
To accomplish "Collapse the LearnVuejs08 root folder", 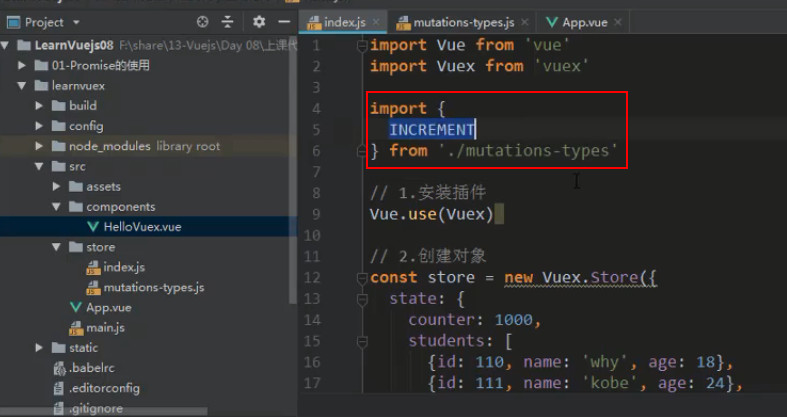I will coord(5,46).
